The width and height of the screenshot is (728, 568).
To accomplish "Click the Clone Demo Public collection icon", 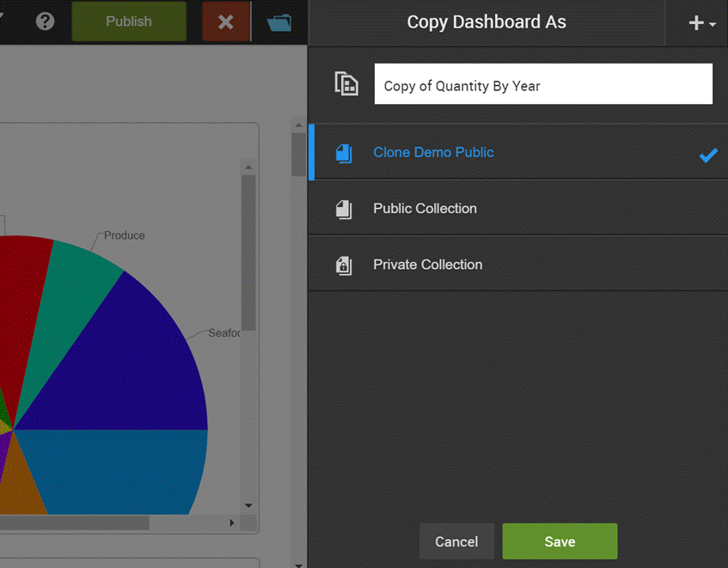I will pyautogui.click(x=344, y=153).
